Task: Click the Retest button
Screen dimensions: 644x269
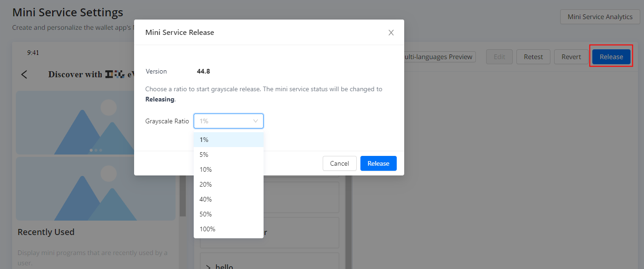Action: (533, 57)
